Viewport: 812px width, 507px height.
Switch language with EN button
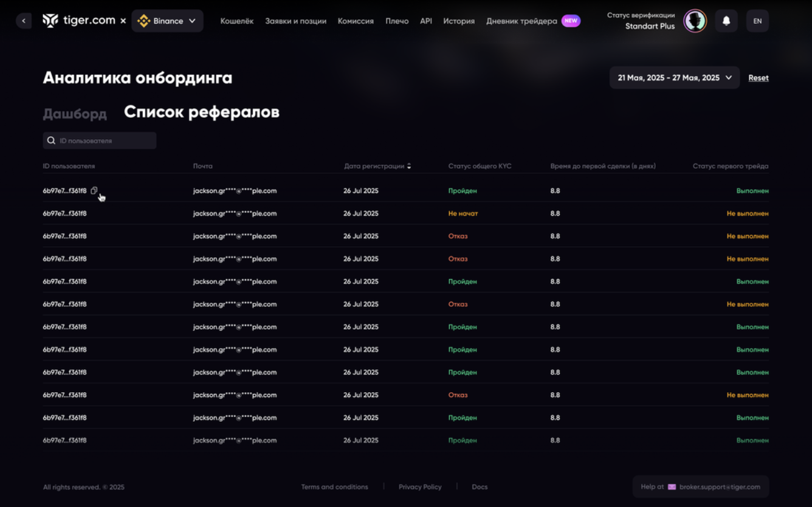pyautogui.click(x=757, y=21)
